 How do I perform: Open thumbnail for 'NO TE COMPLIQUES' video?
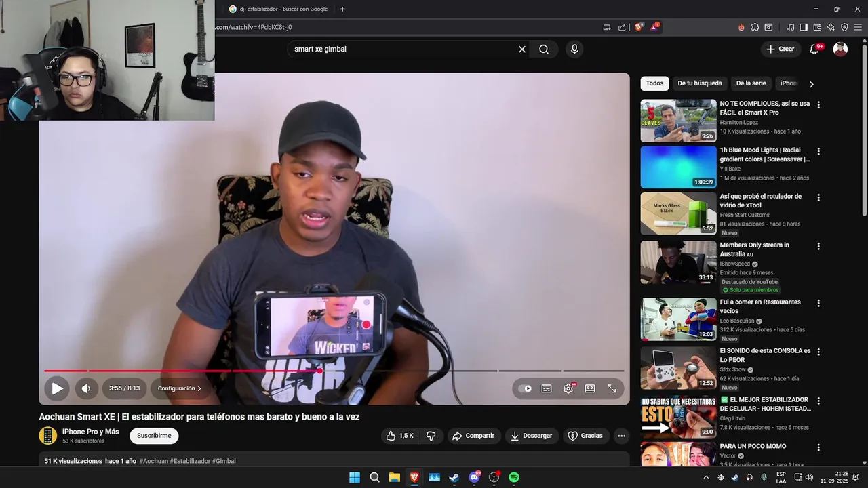click(678, 121)
